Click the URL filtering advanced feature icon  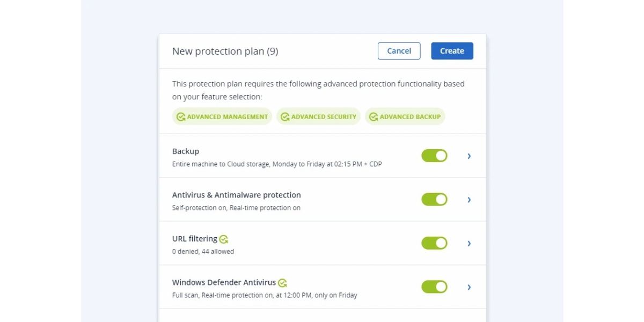coord(224,239)
